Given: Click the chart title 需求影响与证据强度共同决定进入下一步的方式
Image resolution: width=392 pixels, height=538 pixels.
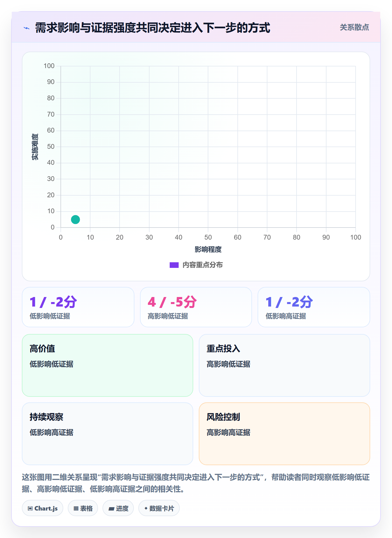Looking at the screenshot, I should tap(153, 28).
